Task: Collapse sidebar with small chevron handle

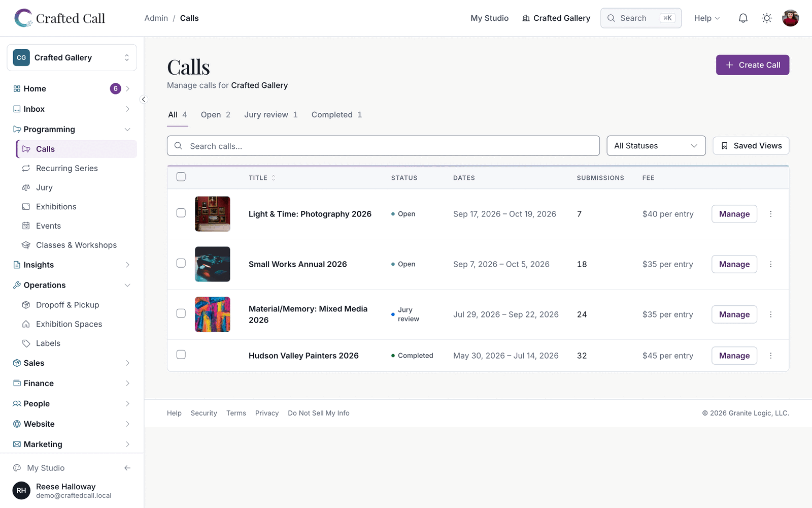Action: [144, 100]
